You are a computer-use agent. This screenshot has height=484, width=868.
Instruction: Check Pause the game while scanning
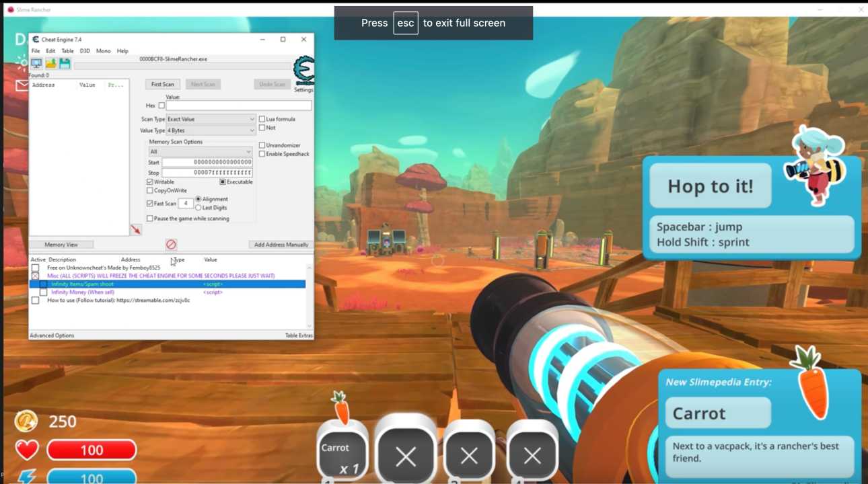tap(150, 218)
